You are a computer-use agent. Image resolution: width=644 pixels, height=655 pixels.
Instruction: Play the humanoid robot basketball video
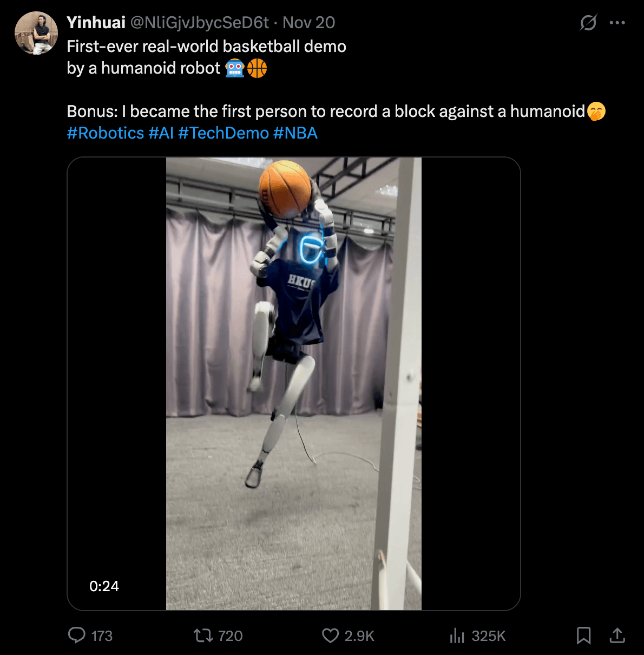[x=293, y=383]
